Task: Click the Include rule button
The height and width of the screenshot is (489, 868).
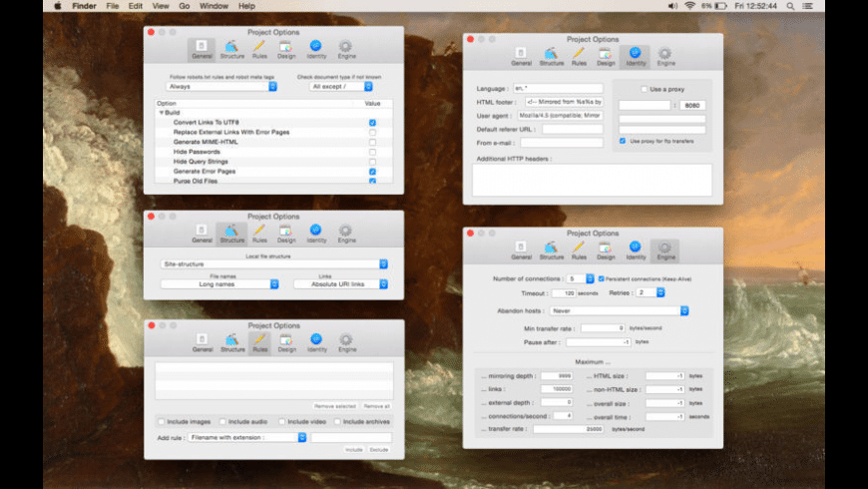Action: (354, 450)
